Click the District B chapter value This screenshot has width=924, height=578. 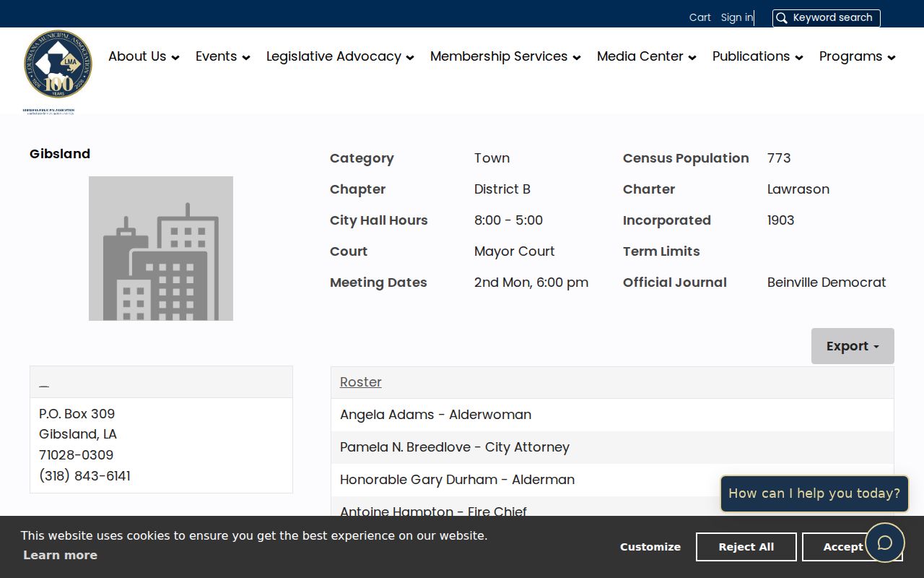502,189
